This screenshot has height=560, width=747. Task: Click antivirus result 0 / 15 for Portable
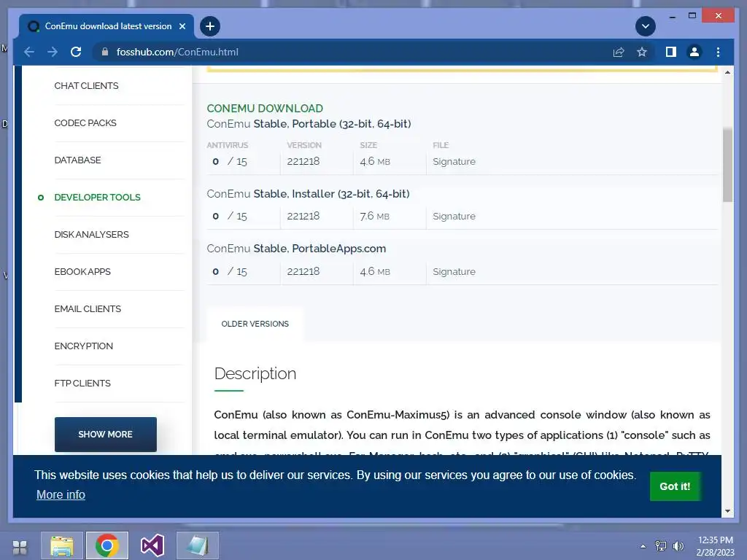pyautogui.click(x=230, y=161)
